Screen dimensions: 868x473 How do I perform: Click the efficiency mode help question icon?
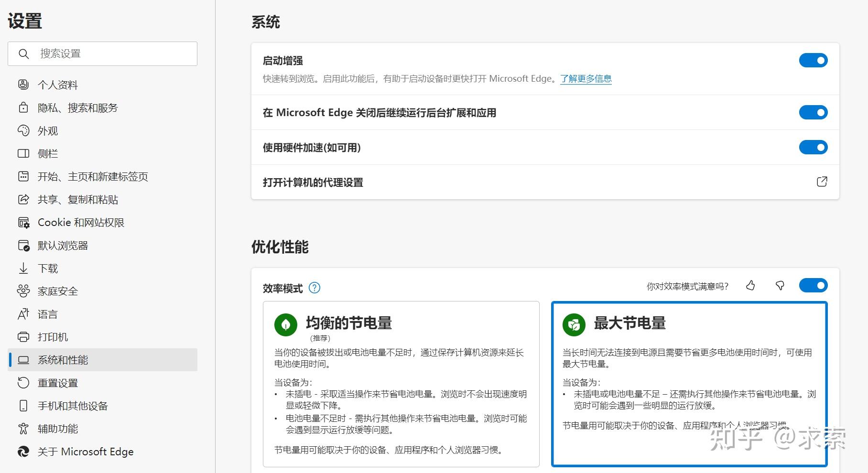point(315,288)
